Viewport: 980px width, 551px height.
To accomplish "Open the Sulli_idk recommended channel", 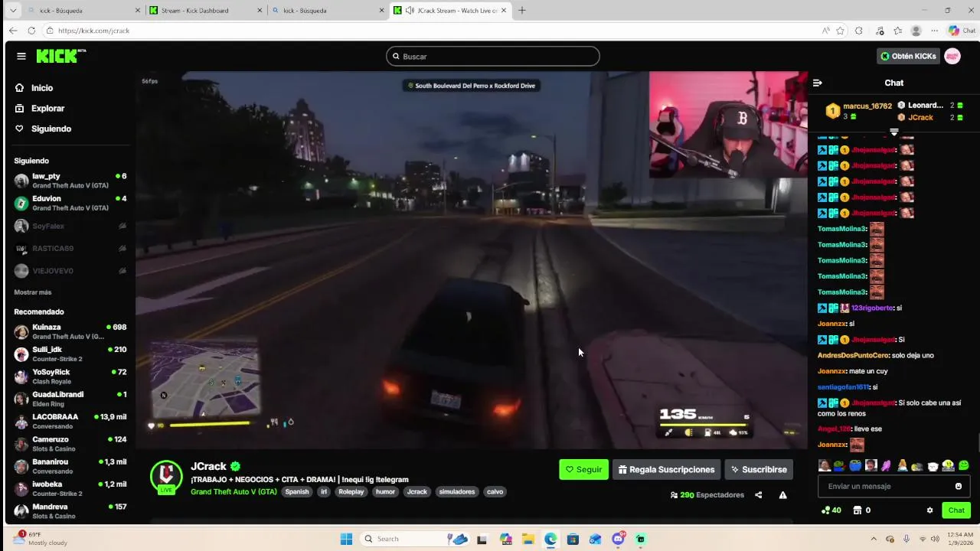I will click(70, 354).
